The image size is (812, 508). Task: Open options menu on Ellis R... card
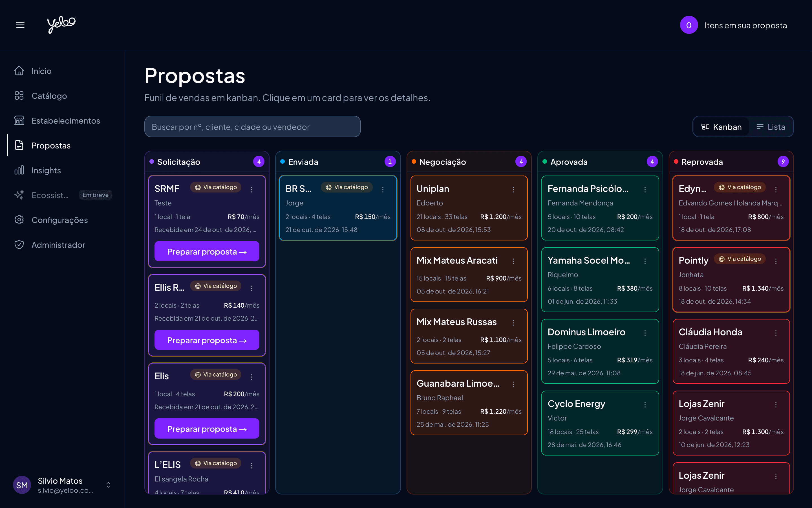click(x=251, y=288)
